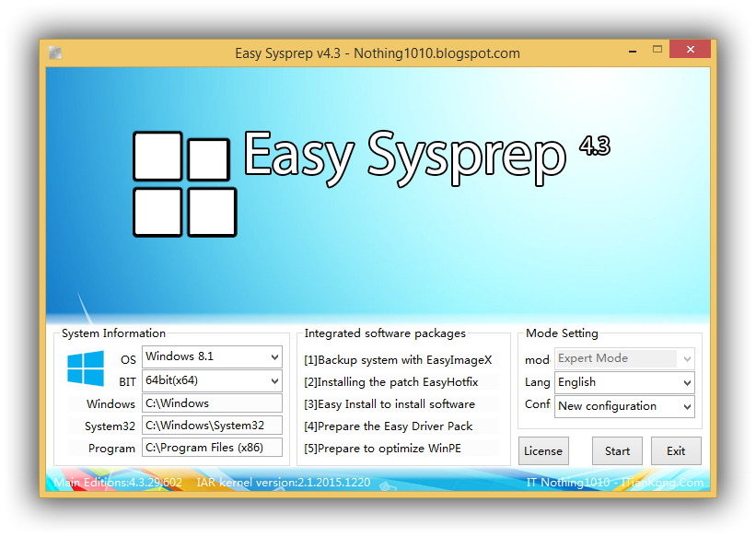This screenshot has height=537, width=756.
Task: Click the Windows path field C:\Windows
Action: tap(212, 403)
